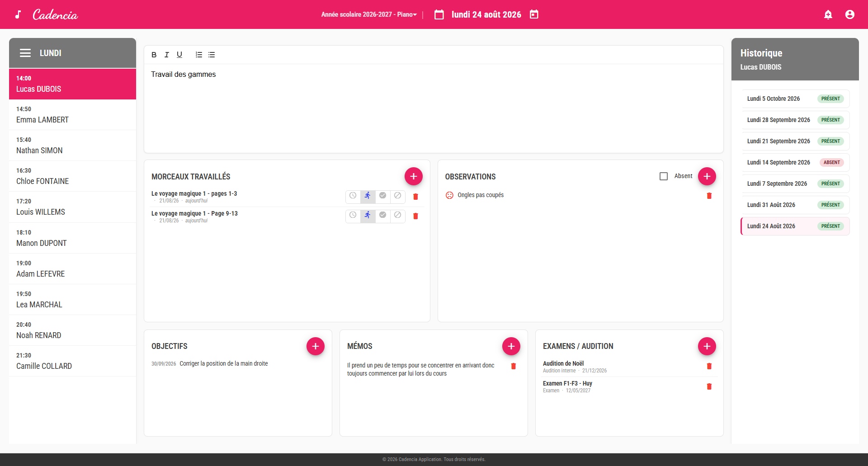Viewport: 868px width, 466px height.
Task: Delete the Examen F1-F3 - Huy entry
Action: pos(709,386)
